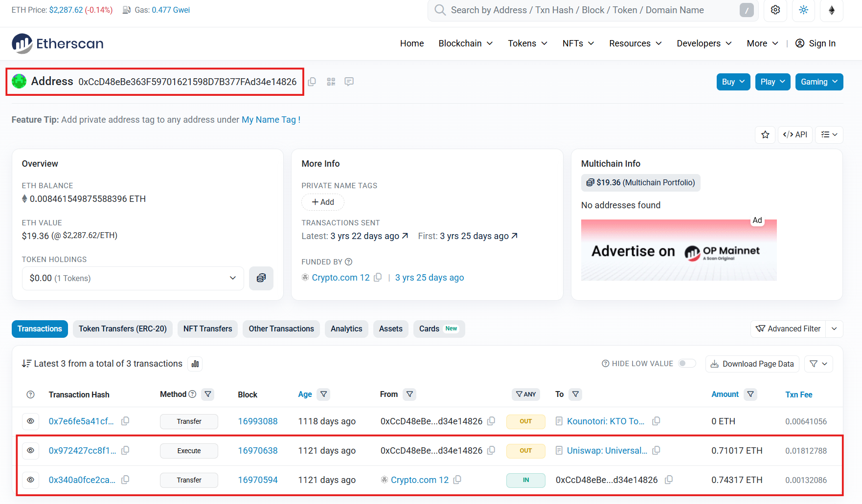Viewport: 862px width, 504px height.
Task: Copy the address to clipboard
Action: (x=312, y=82)
